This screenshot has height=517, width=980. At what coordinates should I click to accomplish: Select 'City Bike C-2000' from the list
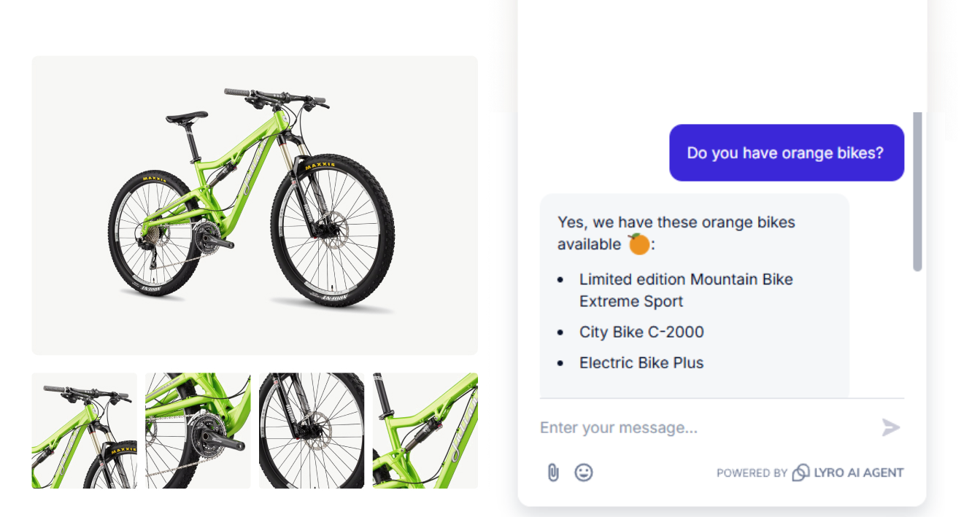click(x=641, y=332)
